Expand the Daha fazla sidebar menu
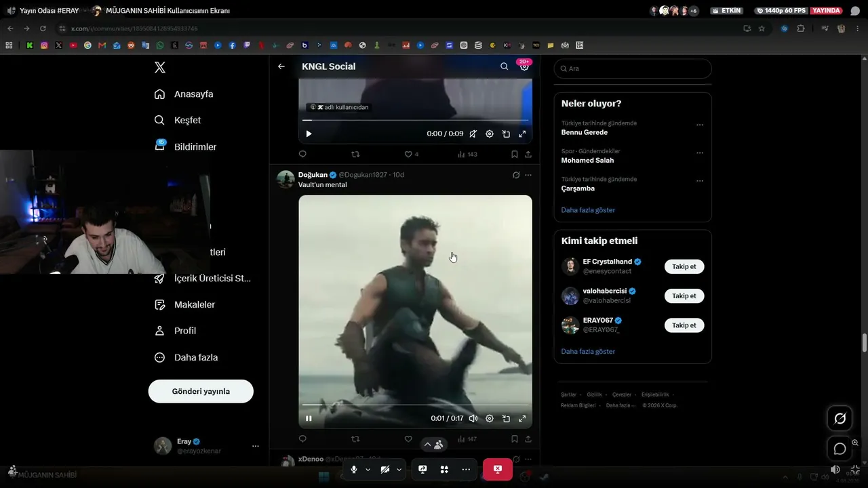 coord(186,357)
